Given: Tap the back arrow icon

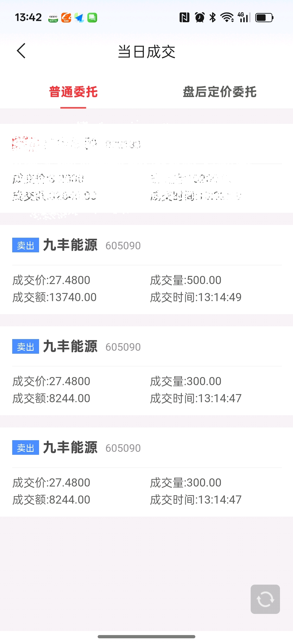Looking at the screenshot, I should (21, 51).
